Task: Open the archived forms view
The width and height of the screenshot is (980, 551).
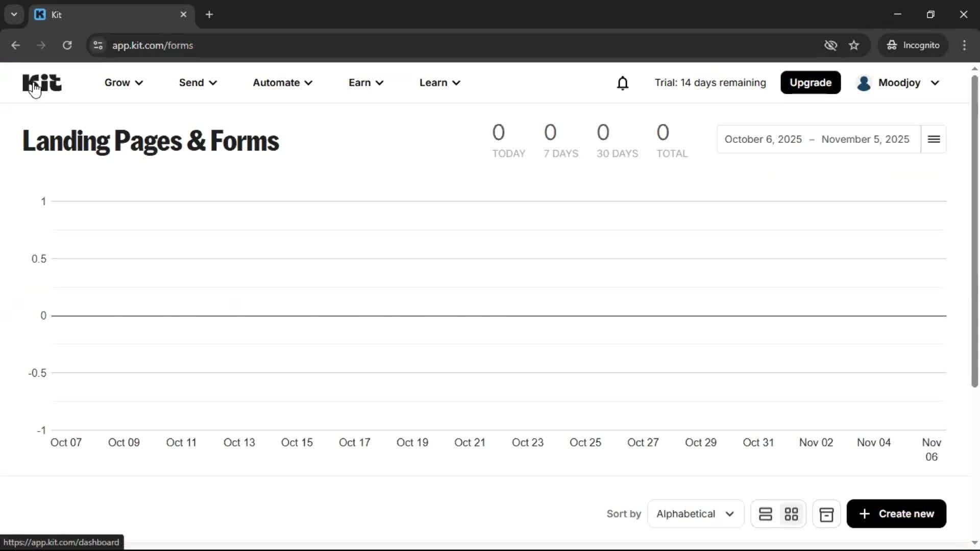Action: click(x=826, y=514)
